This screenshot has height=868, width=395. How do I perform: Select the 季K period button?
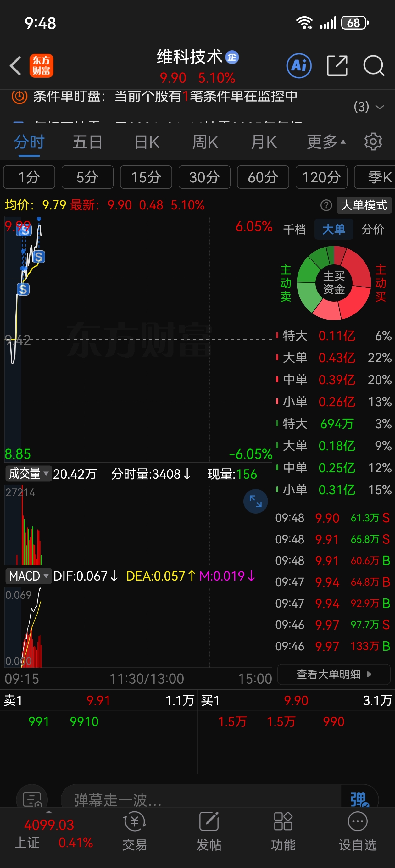[375, 177]
